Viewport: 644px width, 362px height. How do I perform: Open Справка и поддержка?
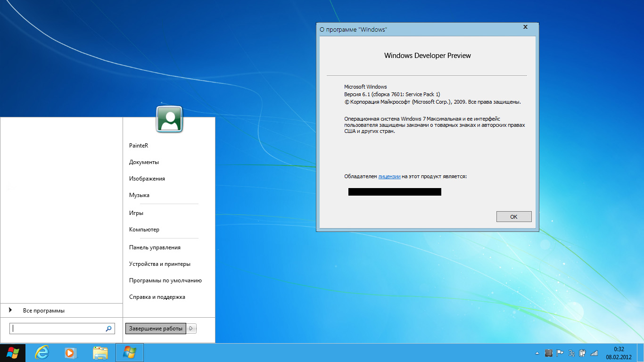tap(157, 297)
